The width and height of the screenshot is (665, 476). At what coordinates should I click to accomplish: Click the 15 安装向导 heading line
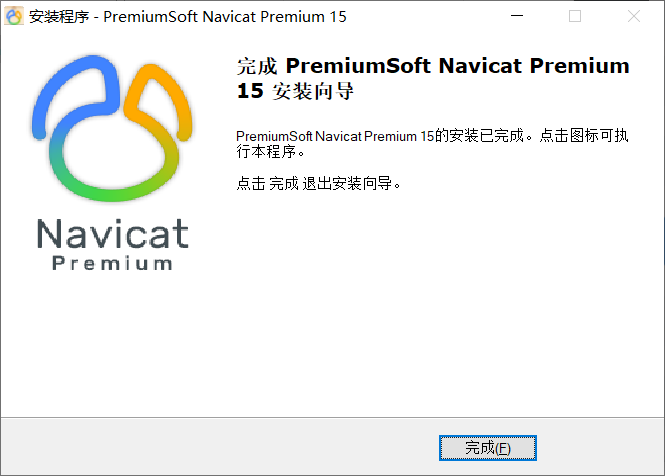[295, 91]
